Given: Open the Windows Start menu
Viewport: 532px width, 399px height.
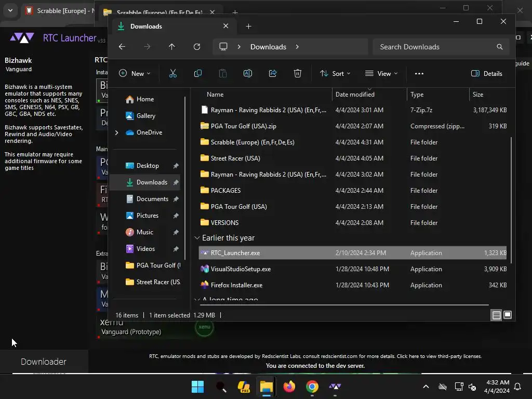Looking at the screenshot, I should (x=197, y=387).
